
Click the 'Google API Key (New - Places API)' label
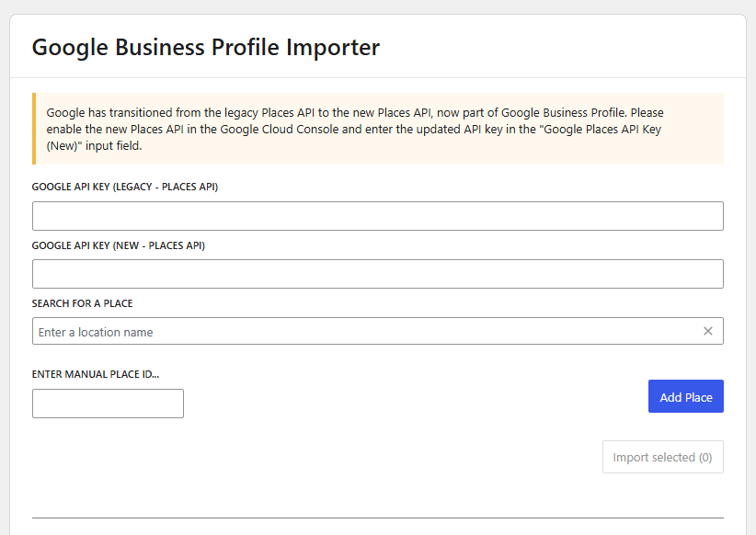(x=118, y=245)
